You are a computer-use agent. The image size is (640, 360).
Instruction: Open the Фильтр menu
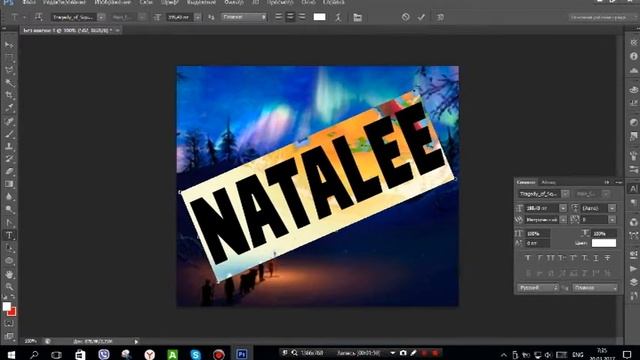coord(234,2)
